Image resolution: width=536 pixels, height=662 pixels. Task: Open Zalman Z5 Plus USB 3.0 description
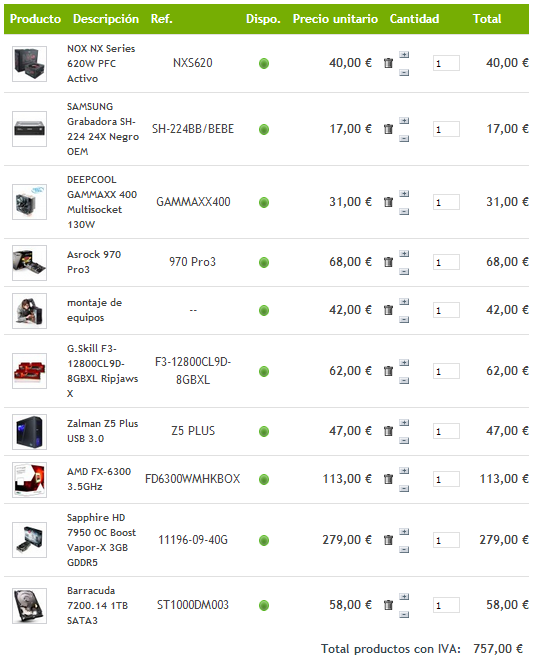(x=103, y=431)
